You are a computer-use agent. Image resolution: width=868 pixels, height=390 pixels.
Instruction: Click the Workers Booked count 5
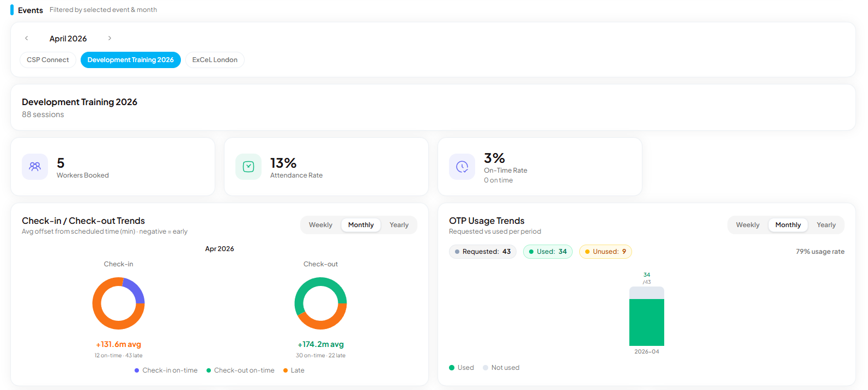(x=60, y=163)
